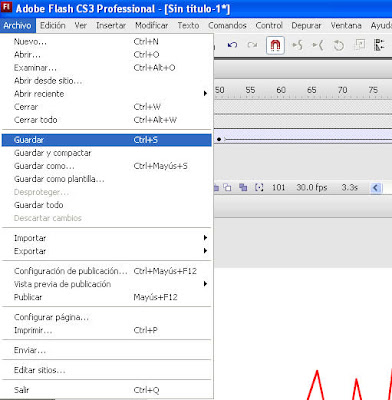
Task: Expand the Abrir reciente submenu
Action: 107,94
